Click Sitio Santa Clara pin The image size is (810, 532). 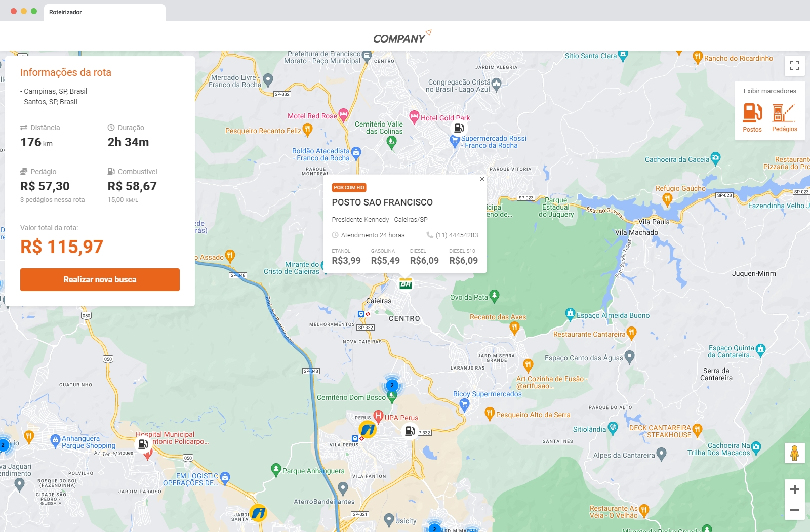coord(623,55)
